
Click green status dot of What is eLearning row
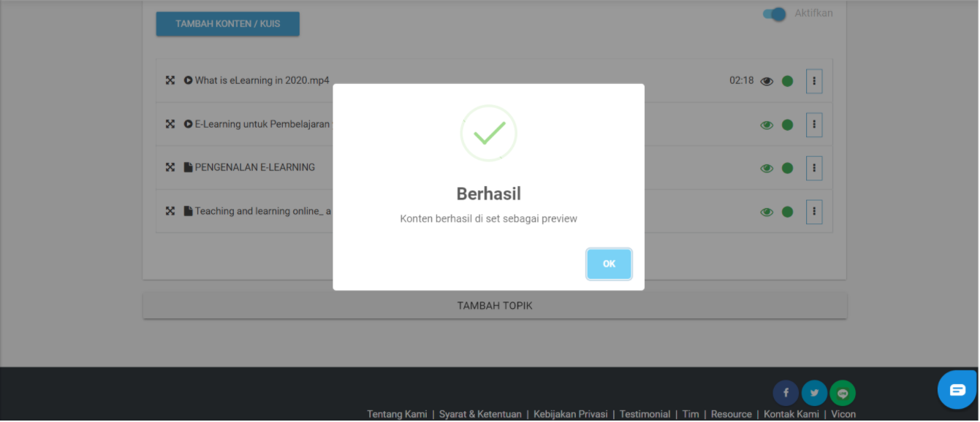tap(787, 81)
